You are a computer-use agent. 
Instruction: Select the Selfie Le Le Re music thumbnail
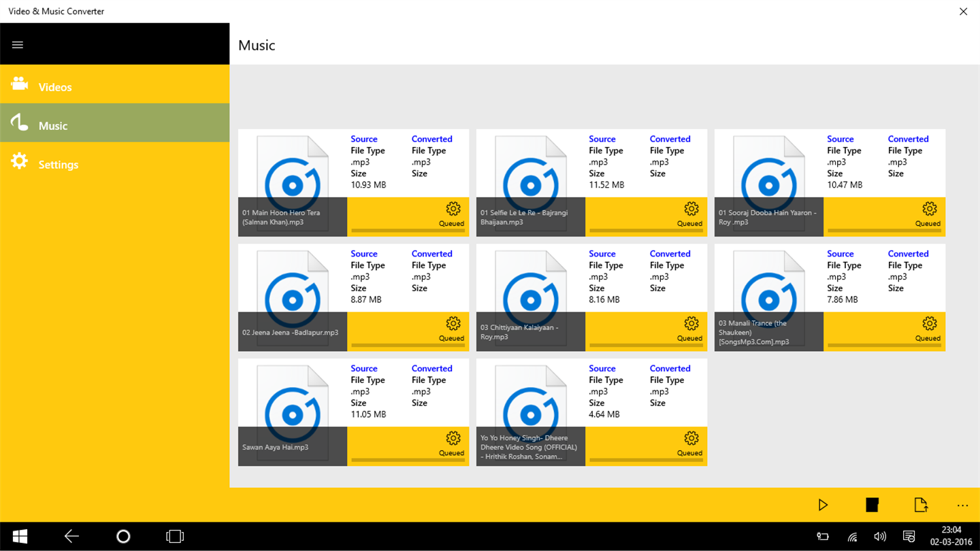click(x=531, y=183)
